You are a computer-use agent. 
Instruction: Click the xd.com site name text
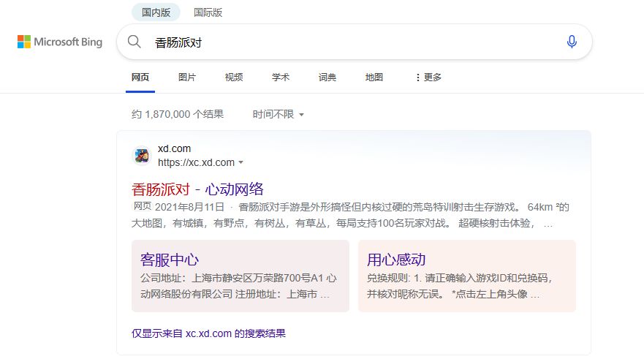coord(174,148)
